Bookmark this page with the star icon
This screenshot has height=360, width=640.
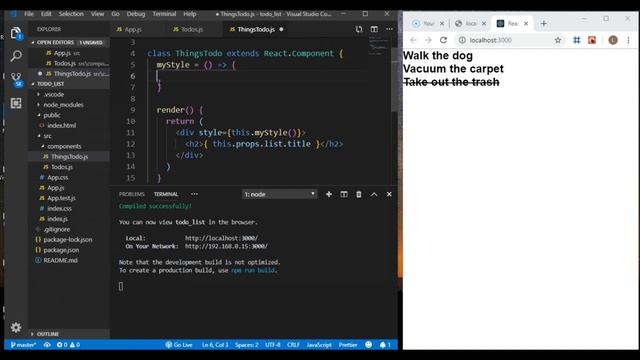558,40
